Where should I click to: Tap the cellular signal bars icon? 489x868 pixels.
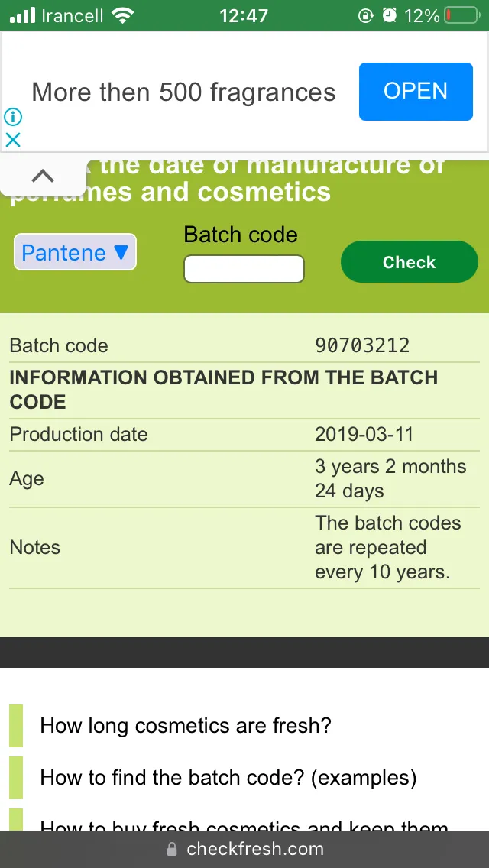tap(23, 15)
